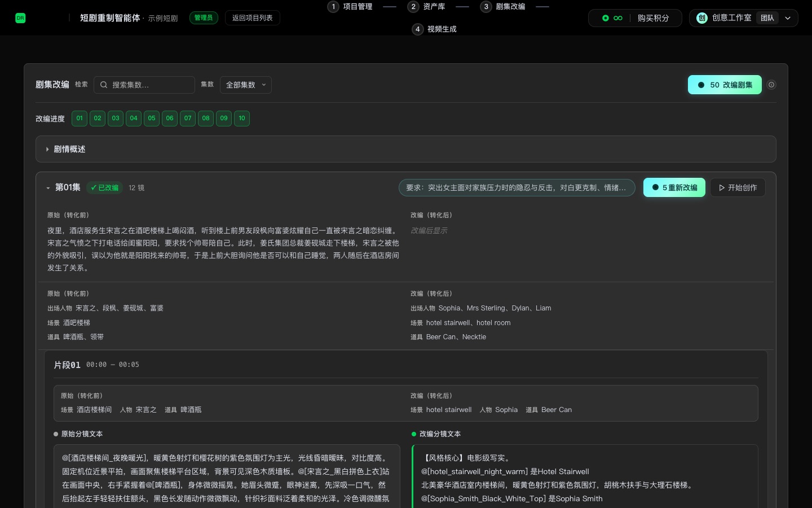
Task: Click the 原始分镜文本 label
Action: click(82, 434)
